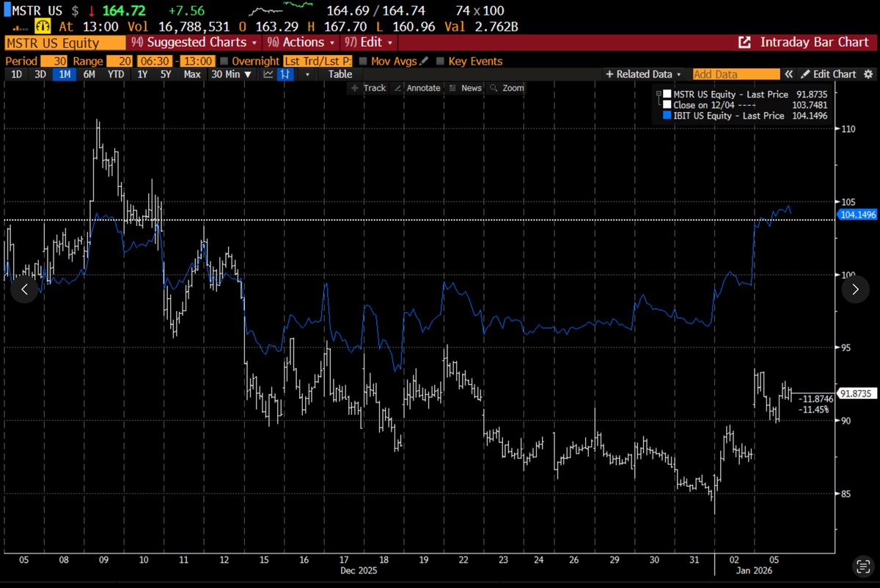Show News on the chart
Image resolution: width=880 pixels, height=588 pixels.
tap(465, 88)
